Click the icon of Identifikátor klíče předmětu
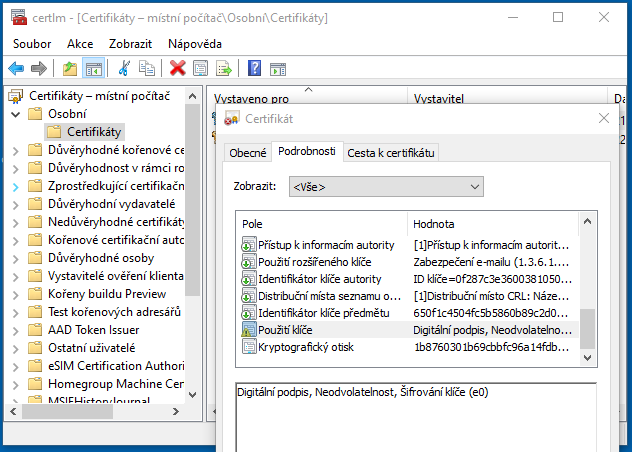This screenshot has height=452, width=632. pos(248,313)
